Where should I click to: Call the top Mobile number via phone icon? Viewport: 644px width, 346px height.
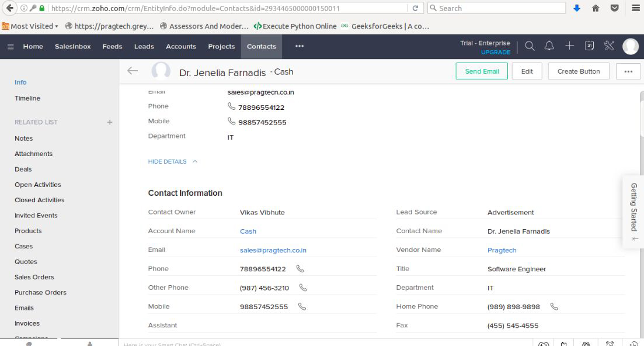tap(232, 121)
